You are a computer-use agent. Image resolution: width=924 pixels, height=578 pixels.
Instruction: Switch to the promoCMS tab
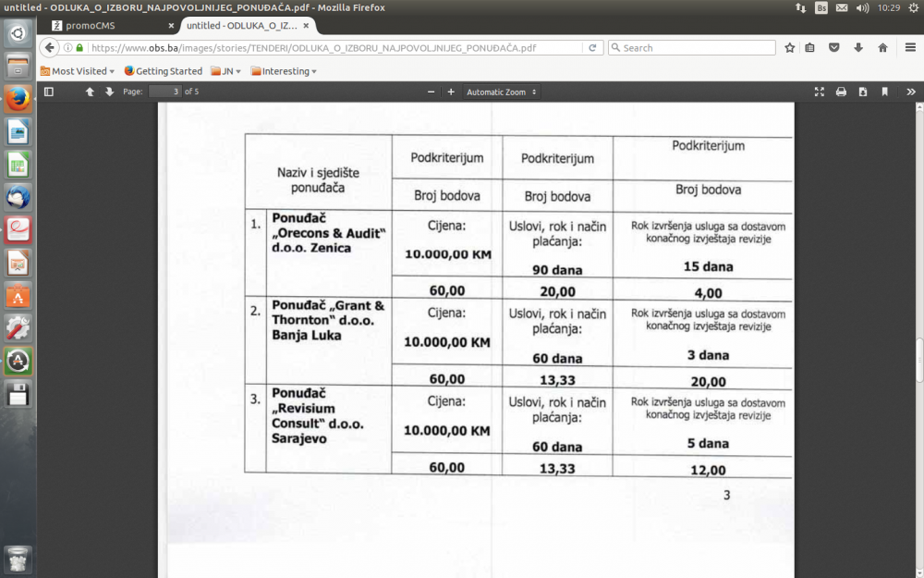click(x=110, y=25)
